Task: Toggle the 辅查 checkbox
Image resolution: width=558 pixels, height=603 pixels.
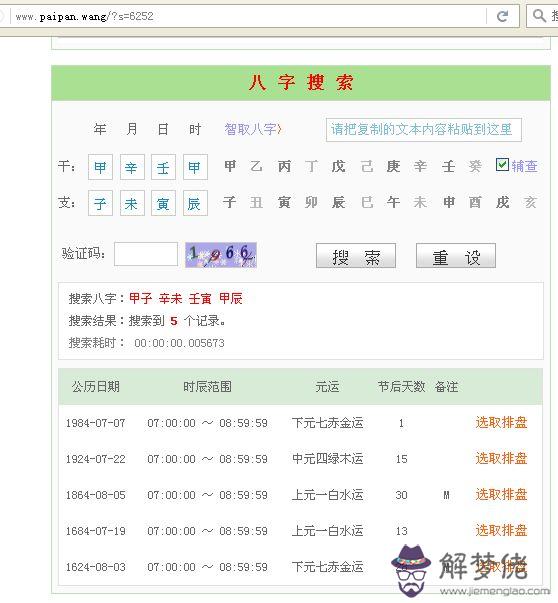Action: click(x=502, y=165)
